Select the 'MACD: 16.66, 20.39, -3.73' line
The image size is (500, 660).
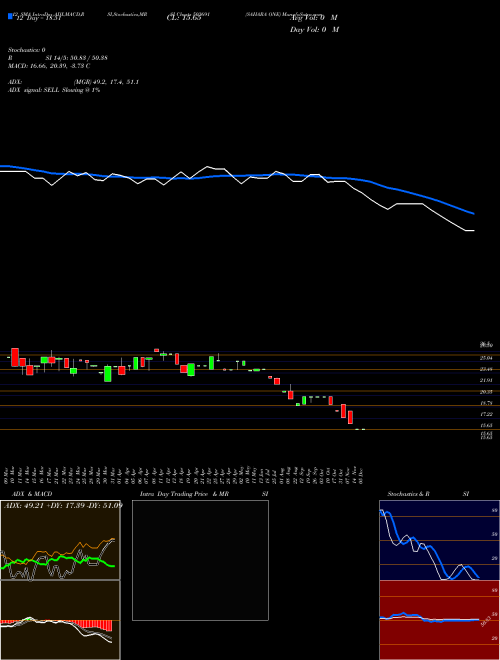tap(47, 66)
